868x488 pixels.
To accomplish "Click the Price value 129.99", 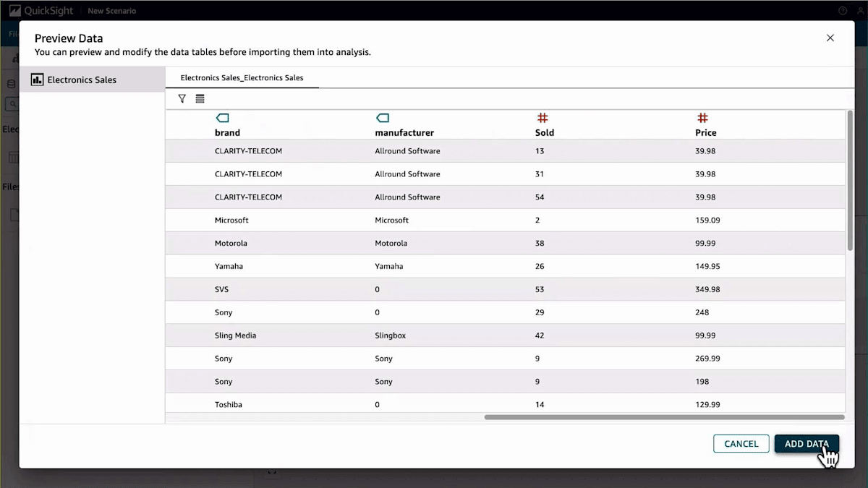I will pyautogui.click(x=707, y=405).
